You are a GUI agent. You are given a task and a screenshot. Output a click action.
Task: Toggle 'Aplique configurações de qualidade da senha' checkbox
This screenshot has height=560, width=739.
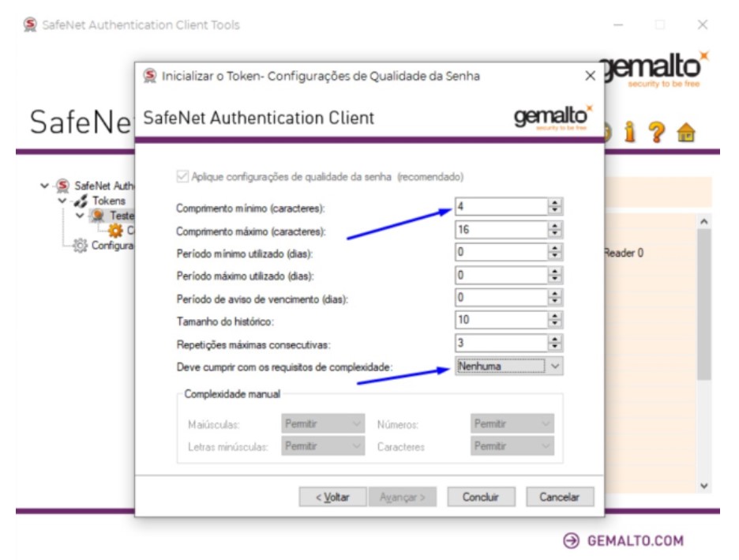coord(182,176)
